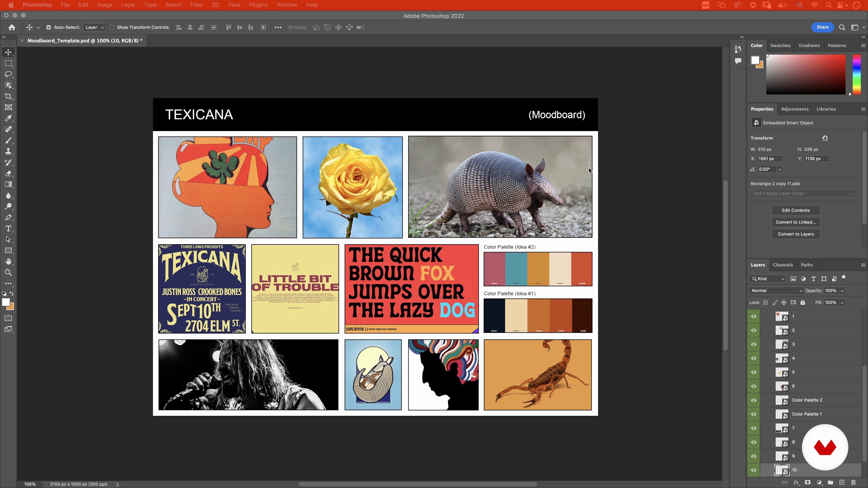The width and height of the screenshot is (868, 488).
Task: Click the hue slider strip
Action: (x=856, y=75)
